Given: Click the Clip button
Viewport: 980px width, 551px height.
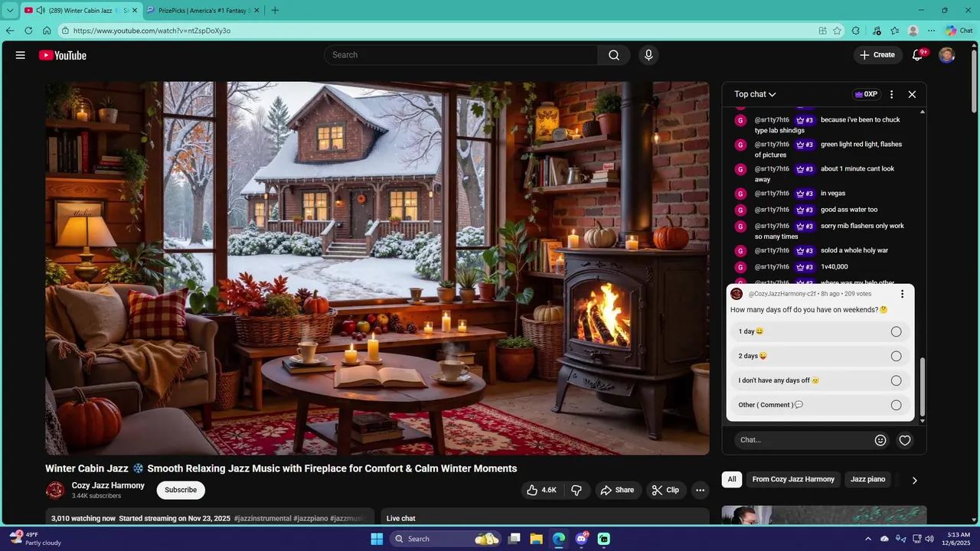Looking at the screenshot, I should tap(665, 490).
